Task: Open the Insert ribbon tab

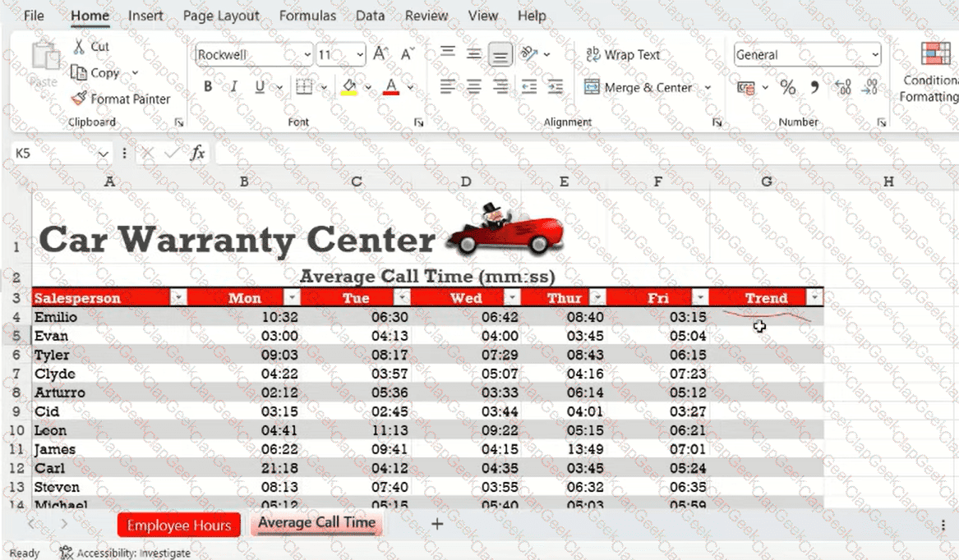Action: [x=145, y=16]
